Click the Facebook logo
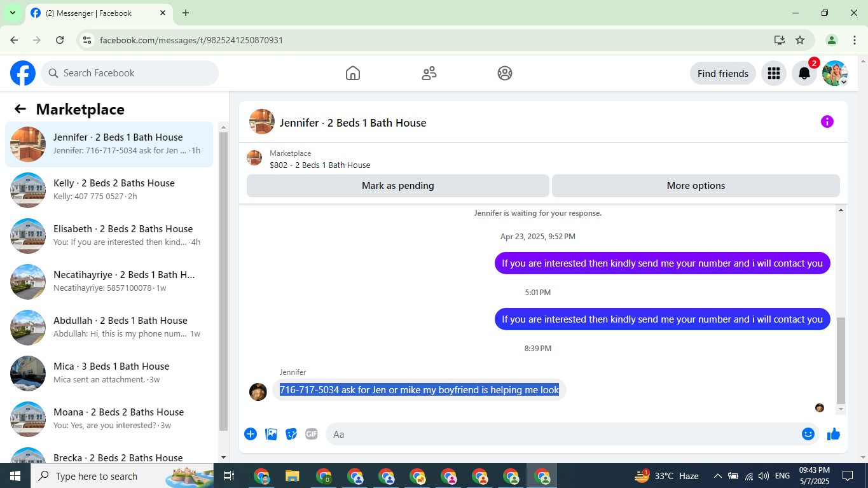The width and height of the screenshot is (868, 488). pos(23,73)
